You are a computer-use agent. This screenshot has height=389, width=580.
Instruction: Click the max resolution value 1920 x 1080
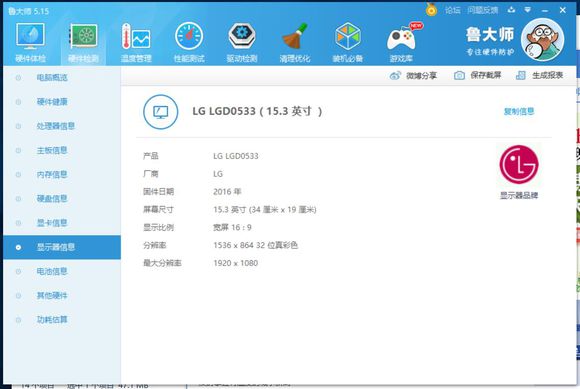tap(236, 263)
